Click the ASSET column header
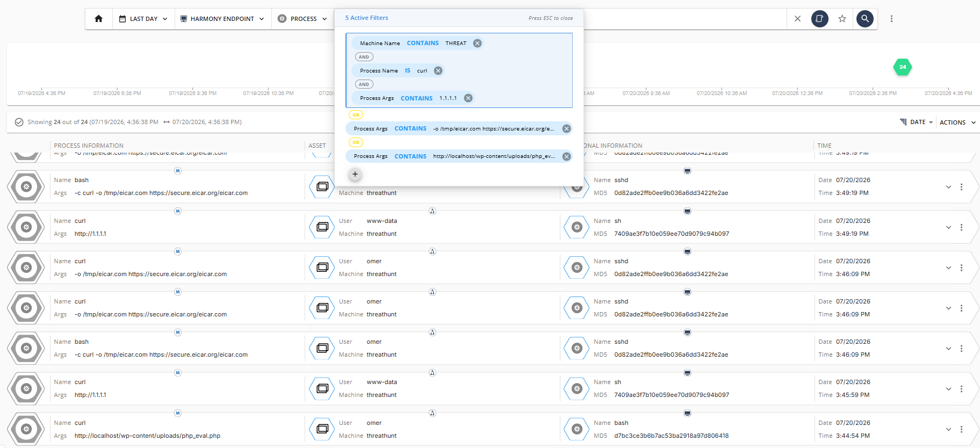Screen dimensions: 980x448 point(317,146)
